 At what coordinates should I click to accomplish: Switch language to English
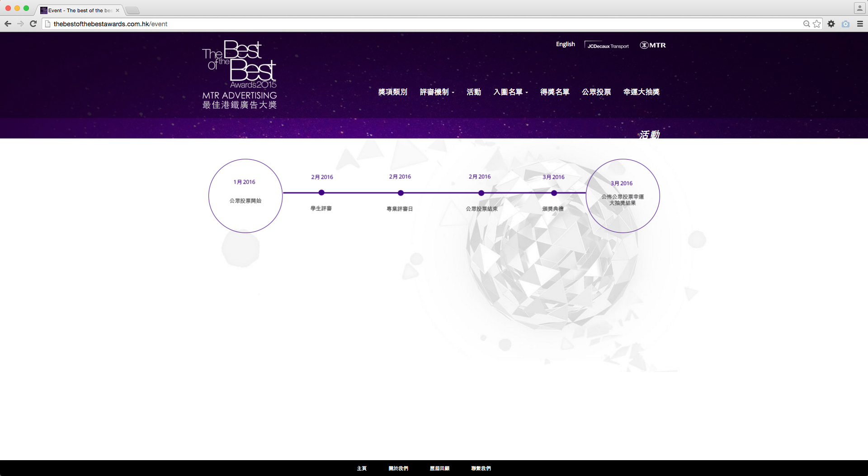click(x=565, y=44)
